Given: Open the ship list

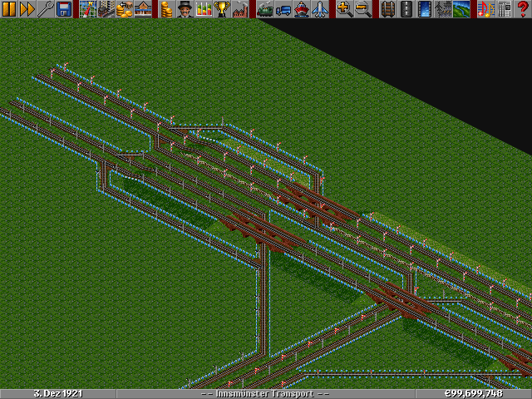Looking at the screenshot, I should coord(301,9).
